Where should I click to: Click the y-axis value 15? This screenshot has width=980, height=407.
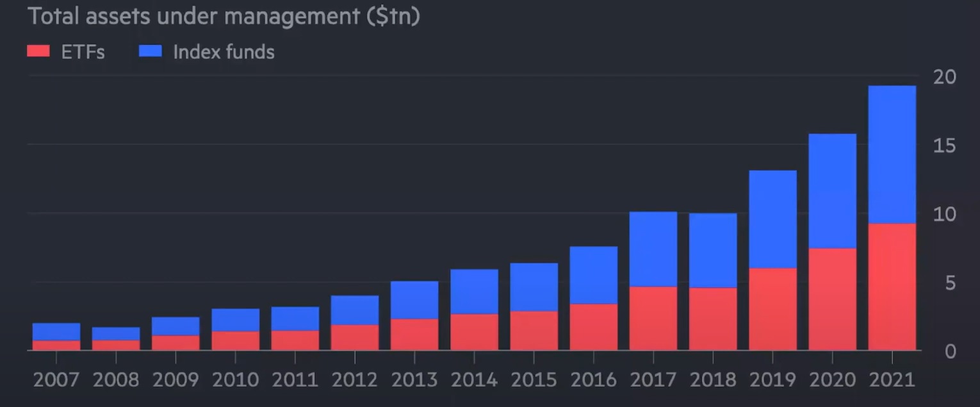[945, 145]
